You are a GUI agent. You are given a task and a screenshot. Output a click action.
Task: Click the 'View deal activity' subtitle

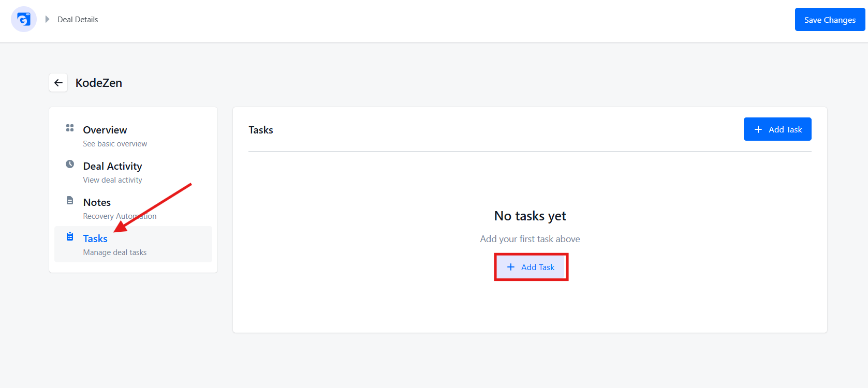click(x=112, y=180)
